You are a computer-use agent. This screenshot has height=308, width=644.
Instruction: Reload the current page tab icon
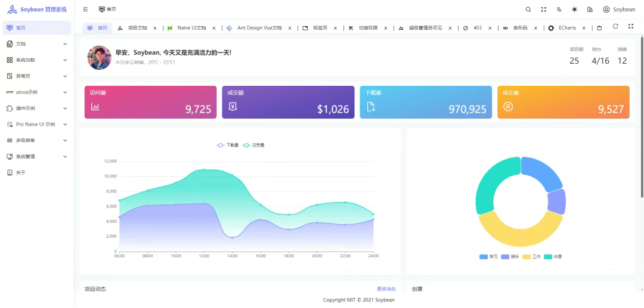(615, 26)
